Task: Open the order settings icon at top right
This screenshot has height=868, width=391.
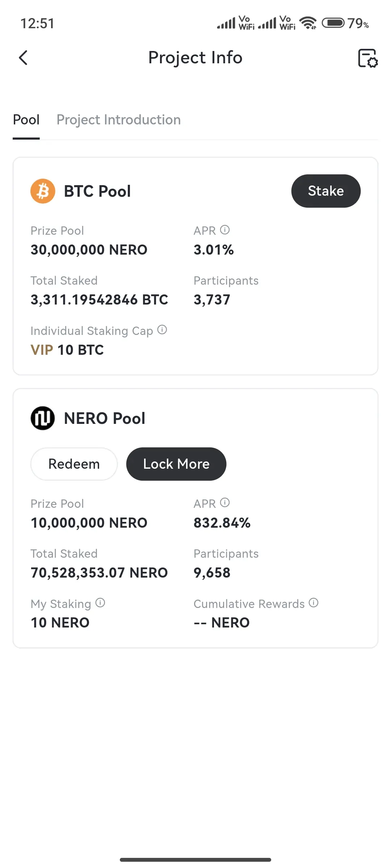Action: 368,58
